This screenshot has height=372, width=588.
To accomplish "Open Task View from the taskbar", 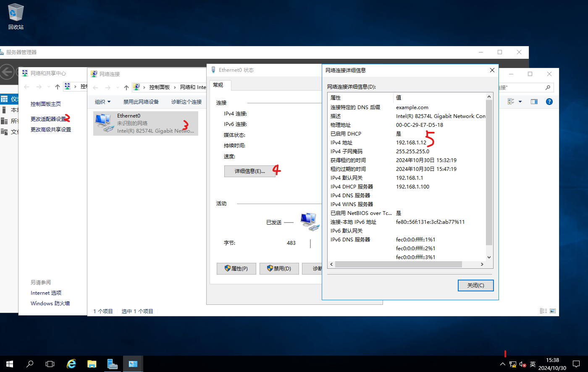I will point(50,364).
